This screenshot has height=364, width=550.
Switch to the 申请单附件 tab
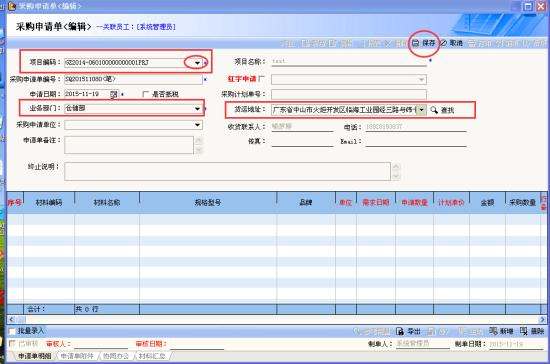[77, 356]
